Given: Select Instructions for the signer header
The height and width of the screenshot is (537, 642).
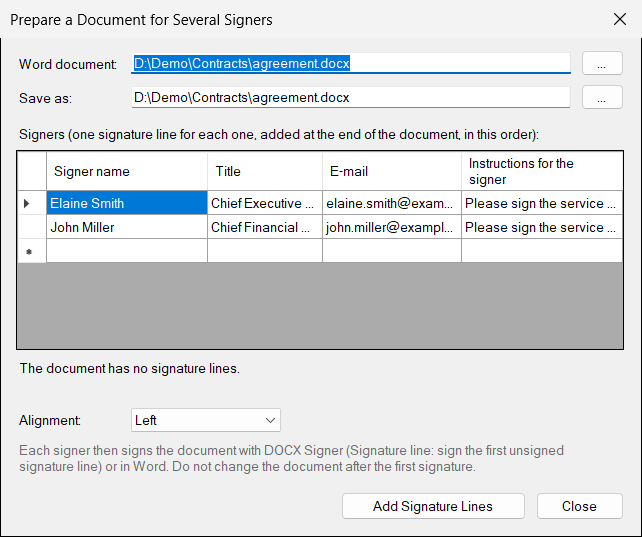Looking at the screenshot, I should pyautogui.click(x=542, y=171).
